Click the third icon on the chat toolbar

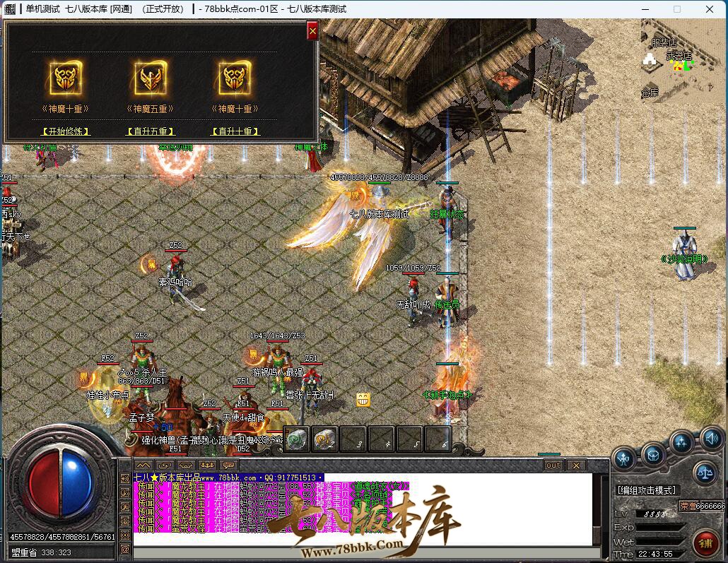[186, 465]
